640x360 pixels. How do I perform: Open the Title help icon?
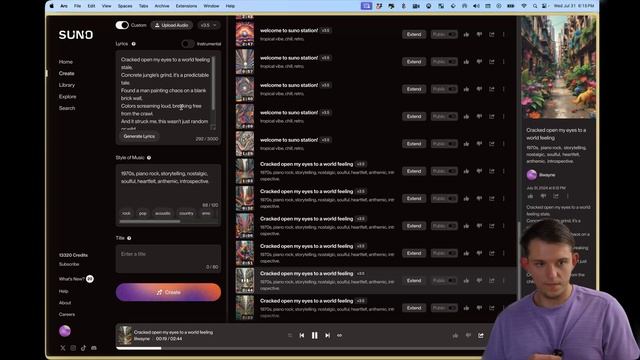coord(129,238)
